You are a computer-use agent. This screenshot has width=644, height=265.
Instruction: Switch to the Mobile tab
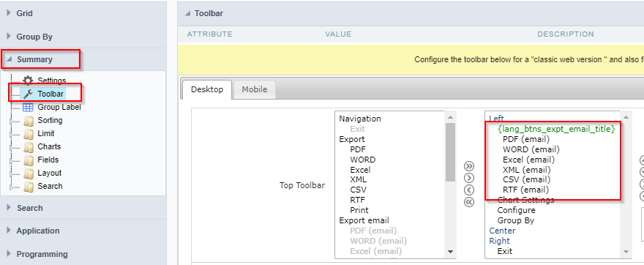[254, 89]
